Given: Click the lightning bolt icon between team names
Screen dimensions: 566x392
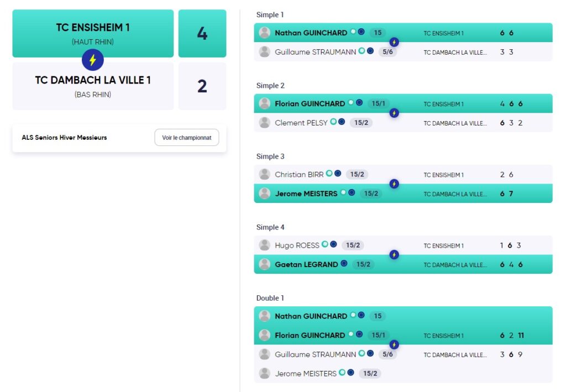Looking at the screenshot, I should click(x=93, y=60).
